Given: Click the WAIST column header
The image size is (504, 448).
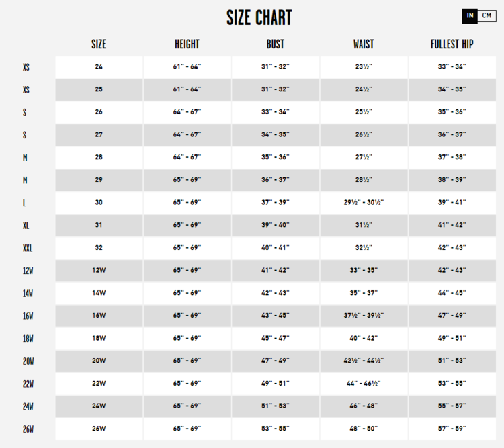Looking at the screenshot, I should pyautogui.click(x=364, y=44).
